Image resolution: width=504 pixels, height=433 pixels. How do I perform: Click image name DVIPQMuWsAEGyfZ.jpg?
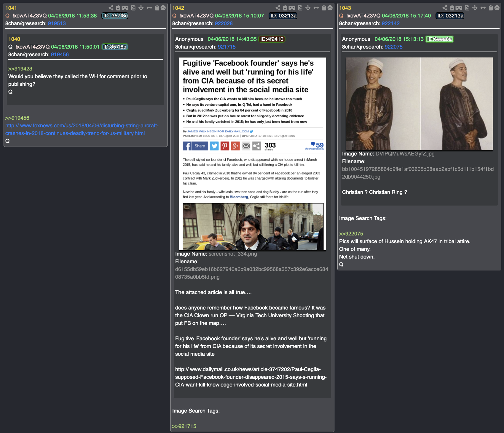(405, 154)
